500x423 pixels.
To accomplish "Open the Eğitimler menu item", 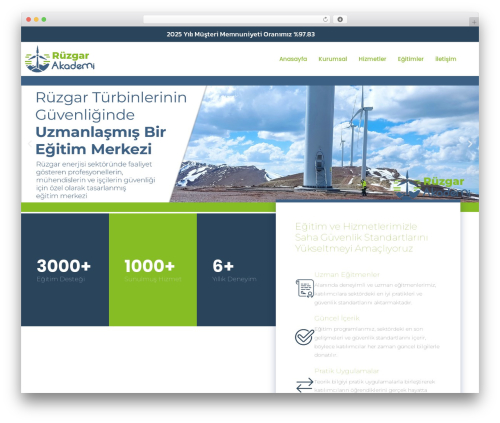I will (x=410, y=59).
